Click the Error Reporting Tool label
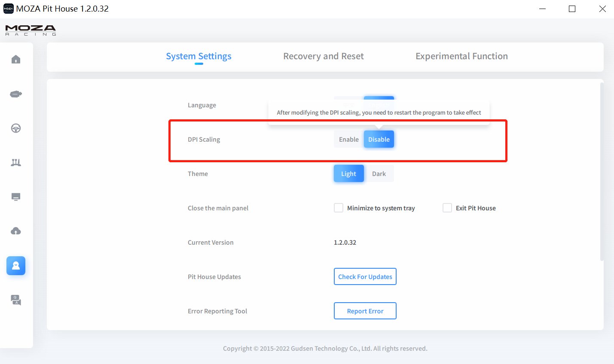 point(217,311)
